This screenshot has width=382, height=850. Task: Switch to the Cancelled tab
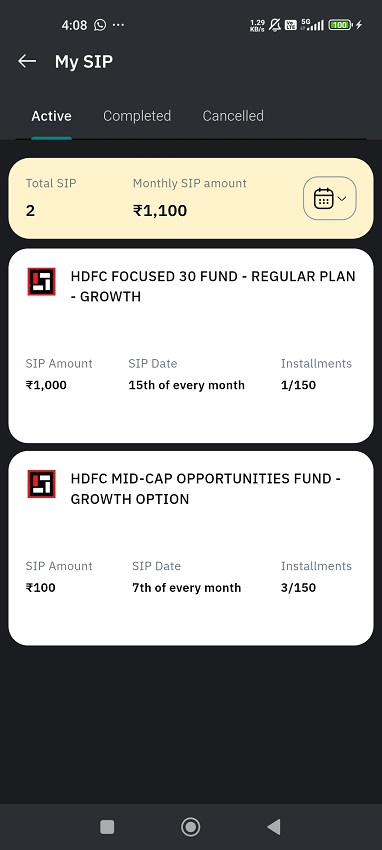[233, 116]
